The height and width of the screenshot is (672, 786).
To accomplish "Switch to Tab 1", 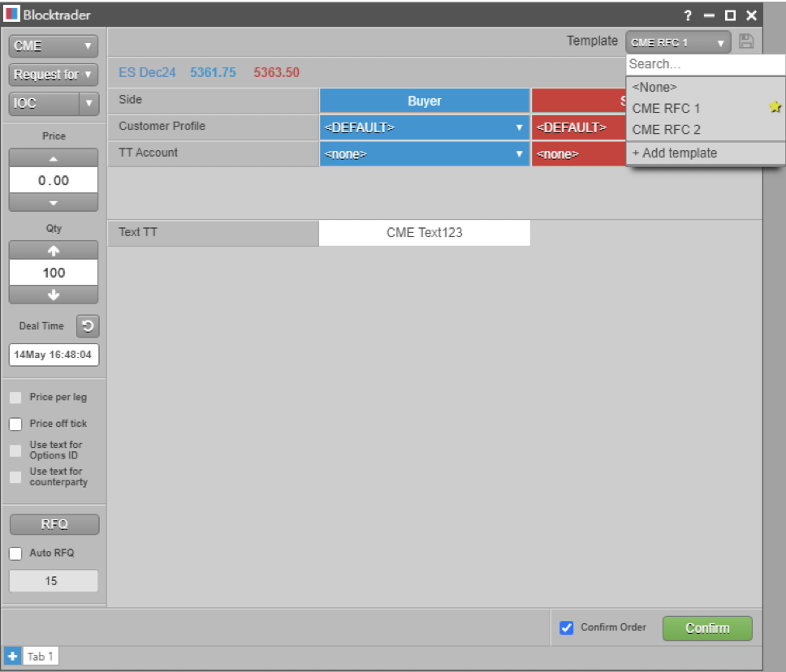I will 40,656.
